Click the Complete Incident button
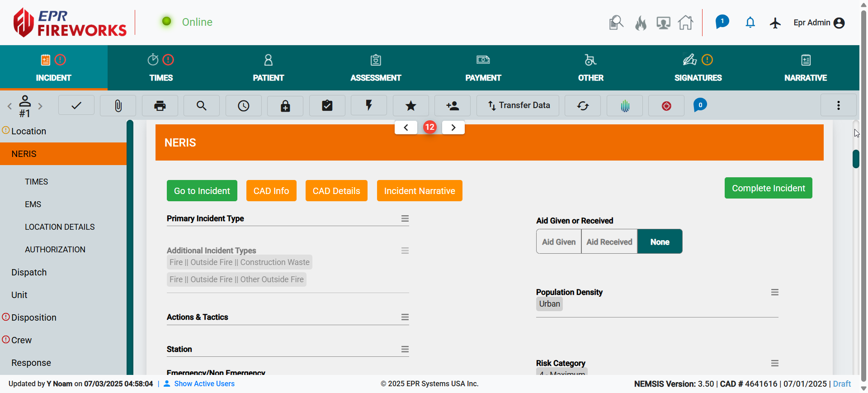 768,188
